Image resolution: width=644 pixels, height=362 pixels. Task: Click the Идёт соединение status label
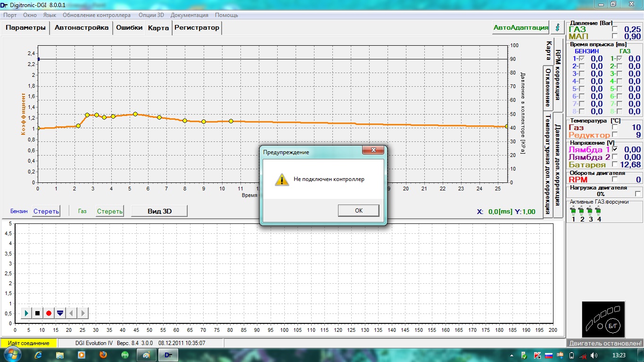(x=29, y=343)
